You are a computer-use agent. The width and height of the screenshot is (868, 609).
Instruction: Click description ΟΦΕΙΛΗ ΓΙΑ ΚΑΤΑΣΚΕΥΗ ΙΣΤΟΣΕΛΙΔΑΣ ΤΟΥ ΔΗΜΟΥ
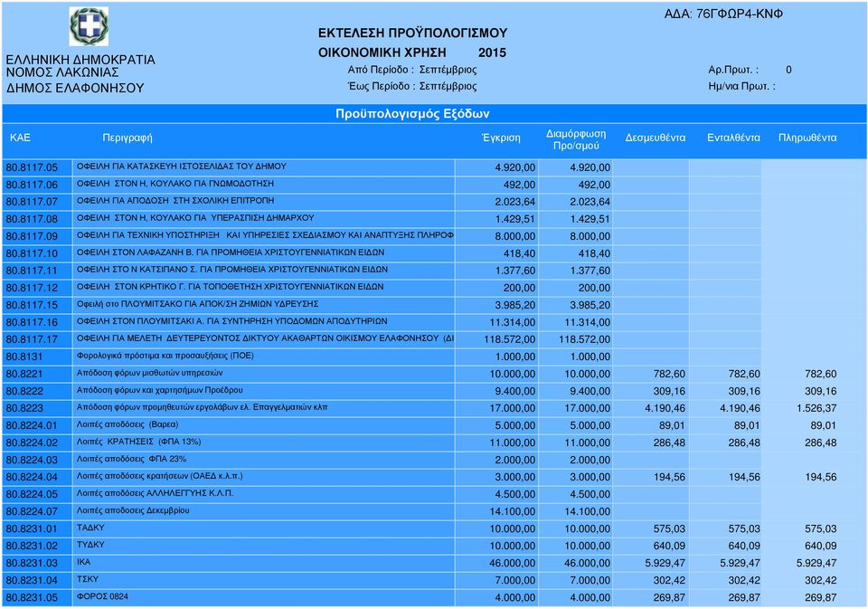(182, 167)
